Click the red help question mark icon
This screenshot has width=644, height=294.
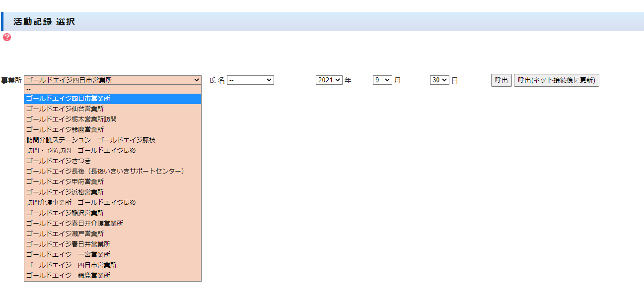(x=7, y=37)
